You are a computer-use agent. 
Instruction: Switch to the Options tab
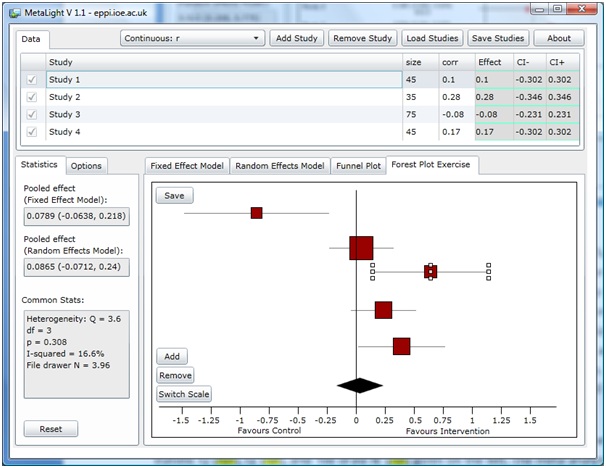coord(86,166)
